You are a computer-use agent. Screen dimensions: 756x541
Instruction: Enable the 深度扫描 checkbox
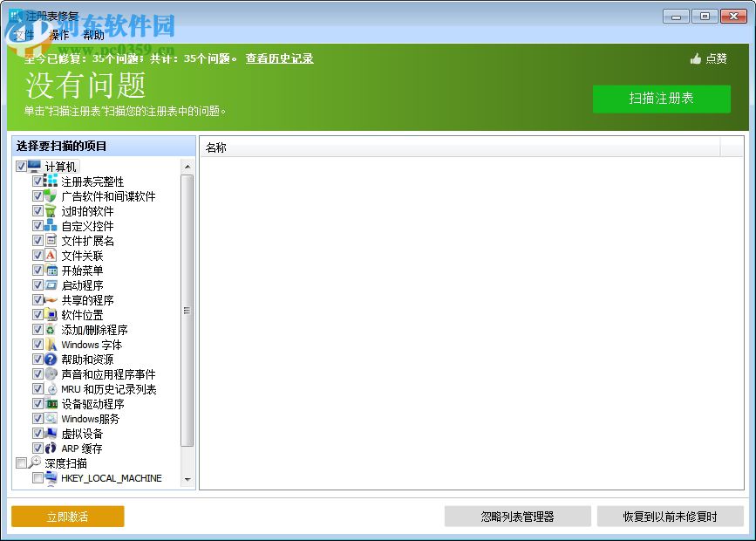coord(23,462)
